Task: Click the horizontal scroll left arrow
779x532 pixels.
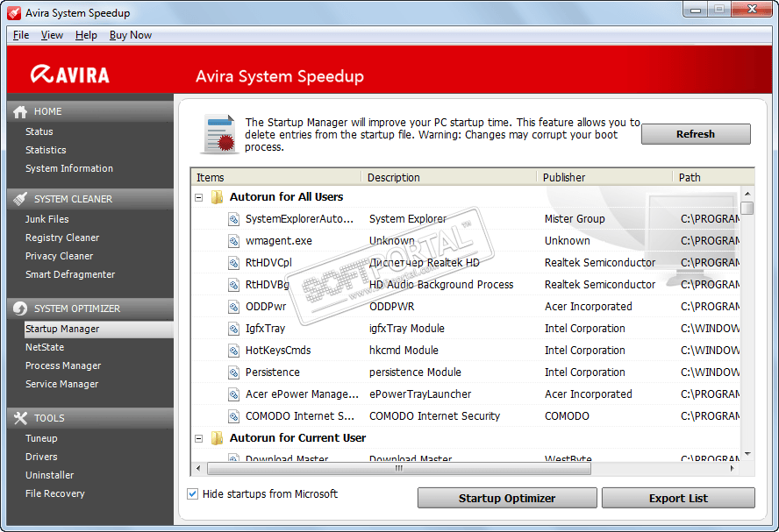Action: (199, 469)
